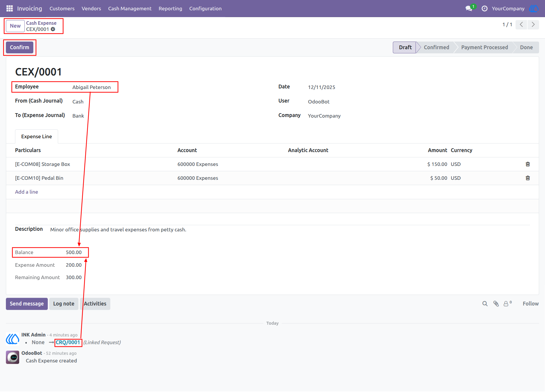Open the Configuration menu

point(206,9)
